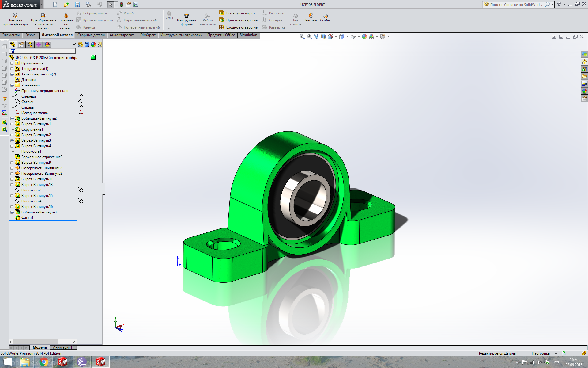Click the Zoom to Fit icon
Viewport: 588px width, 368px height.
[x=302, y=36]
